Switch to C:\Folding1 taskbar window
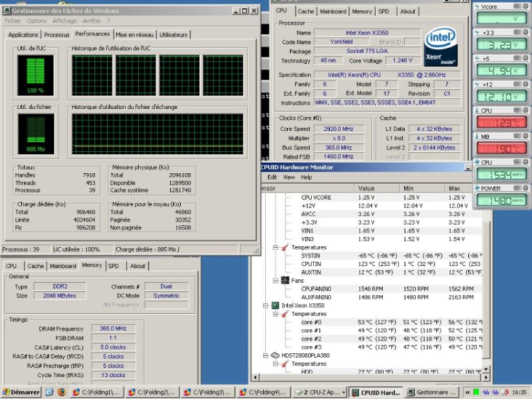532x399 pixels. [97, 392]
